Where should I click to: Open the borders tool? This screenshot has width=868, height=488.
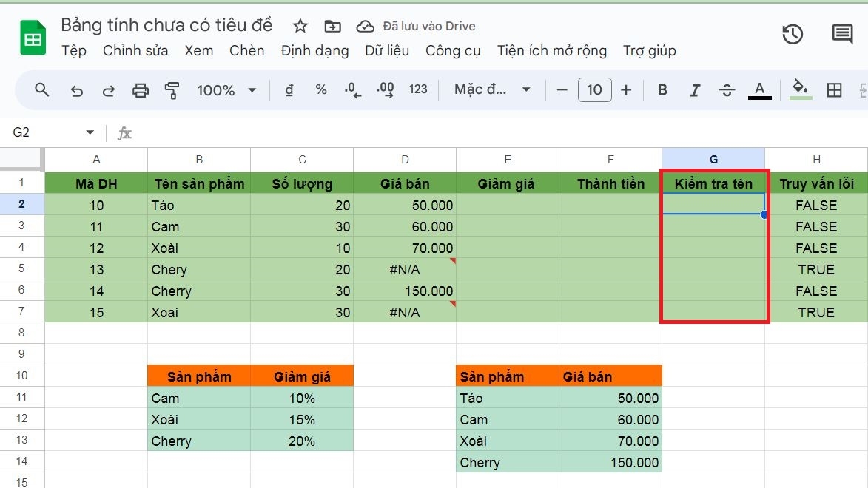pyautogui.click(x=834, y=89)
